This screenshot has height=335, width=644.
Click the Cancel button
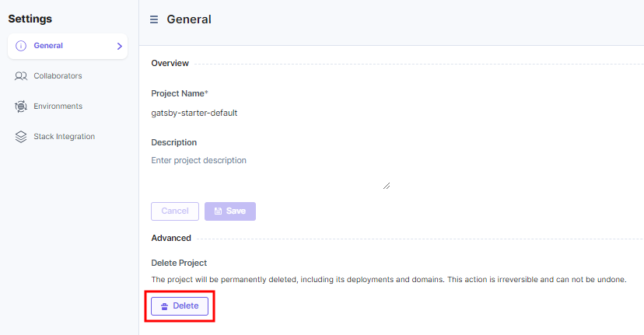[x=175, y=211]
